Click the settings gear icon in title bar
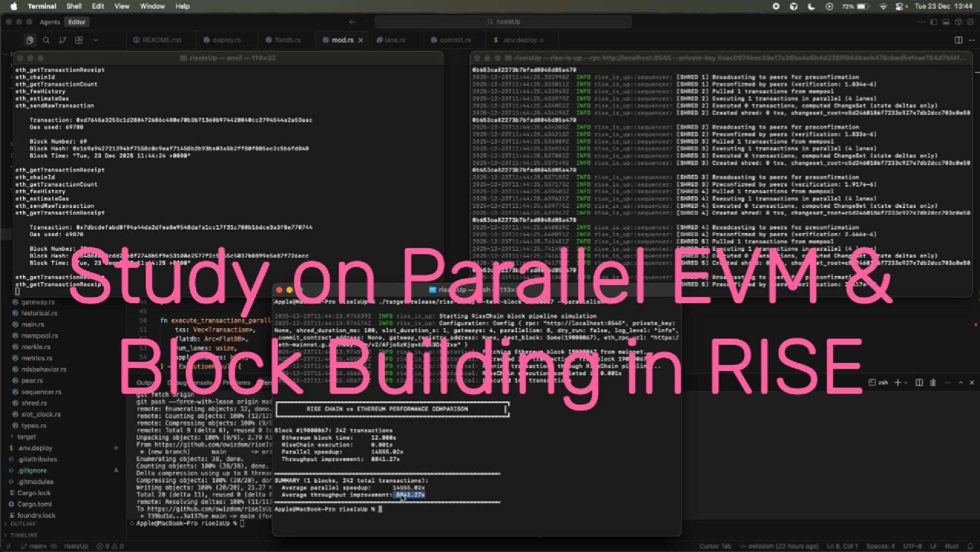 (970, 22)
